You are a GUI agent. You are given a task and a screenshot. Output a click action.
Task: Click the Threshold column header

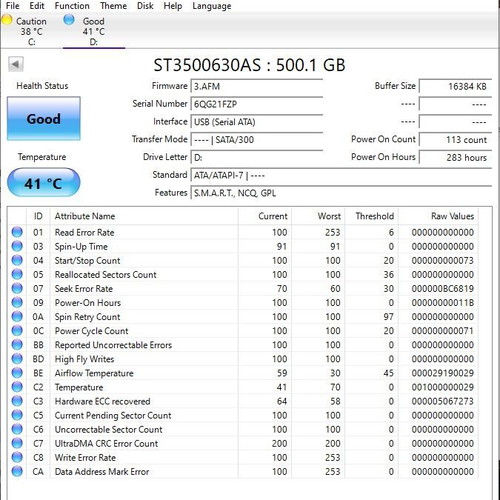pyautogui.click(x=372, y=216)
